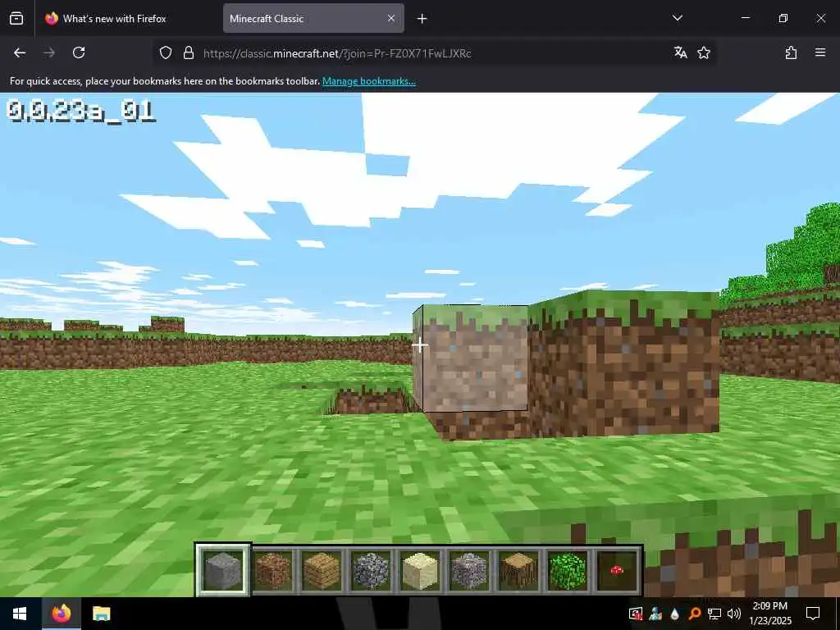Image resolution: width=840 pixels, height=630 pixels.
Task: Open File Explorer from the taskbar
Action: (x=101, y=614)
